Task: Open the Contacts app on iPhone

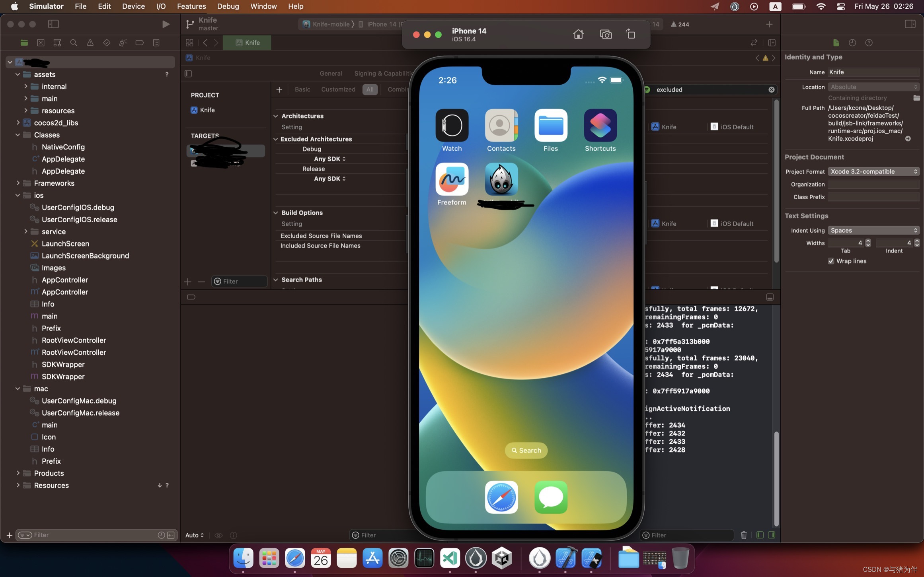Action: (501, 125)
